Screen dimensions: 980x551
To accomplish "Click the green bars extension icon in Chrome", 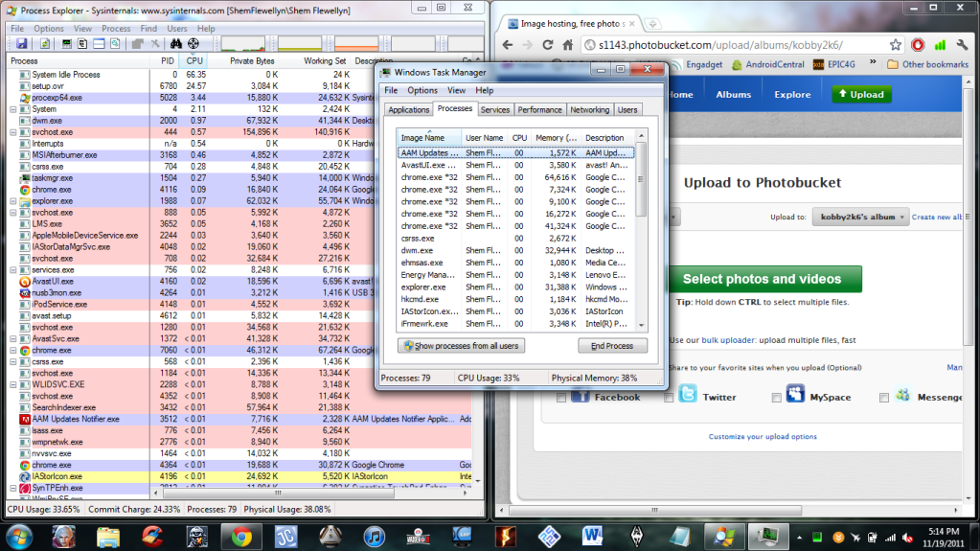I will 940,45.
